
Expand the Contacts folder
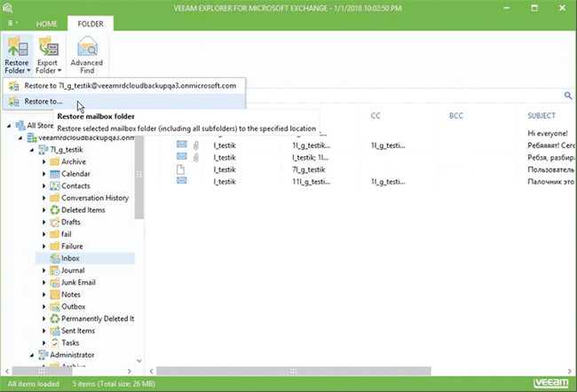[x=43, y=186]
